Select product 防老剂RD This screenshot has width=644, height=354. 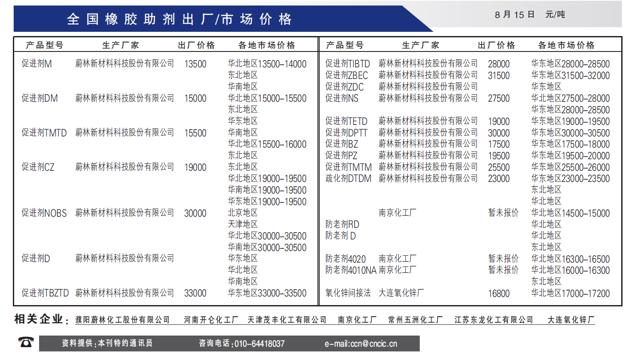click(342, 224)
